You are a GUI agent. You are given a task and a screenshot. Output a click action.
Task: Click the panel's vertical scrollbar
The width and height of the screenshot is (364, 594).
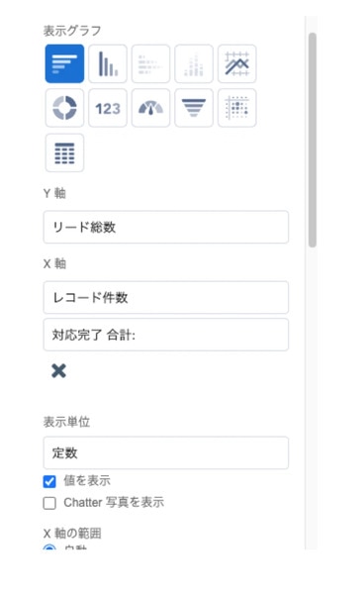(313, 140)
